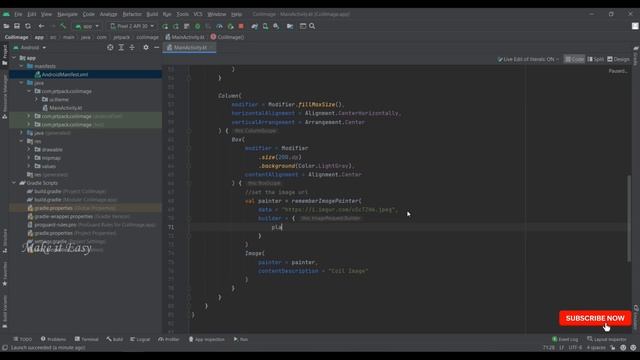
Task: Open the Navigate menu
Action: [x=67, y=14]
